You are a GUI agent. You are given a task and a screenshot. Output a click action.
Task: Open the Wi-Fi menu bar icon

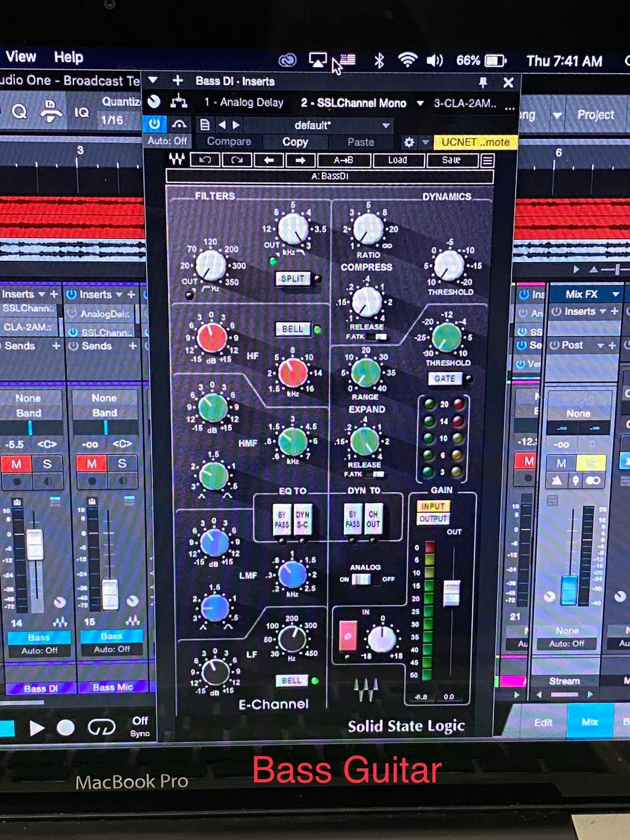point(407,60)
